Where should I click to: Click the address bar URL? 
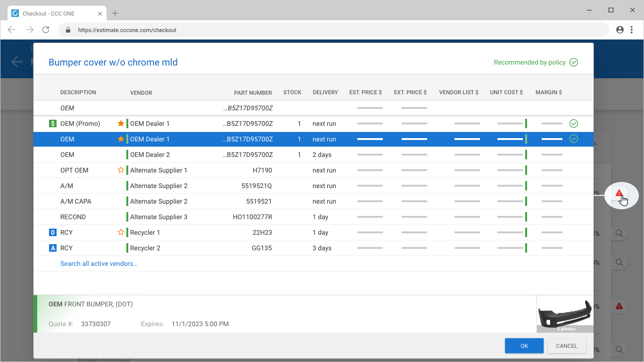tap(127, 30)
